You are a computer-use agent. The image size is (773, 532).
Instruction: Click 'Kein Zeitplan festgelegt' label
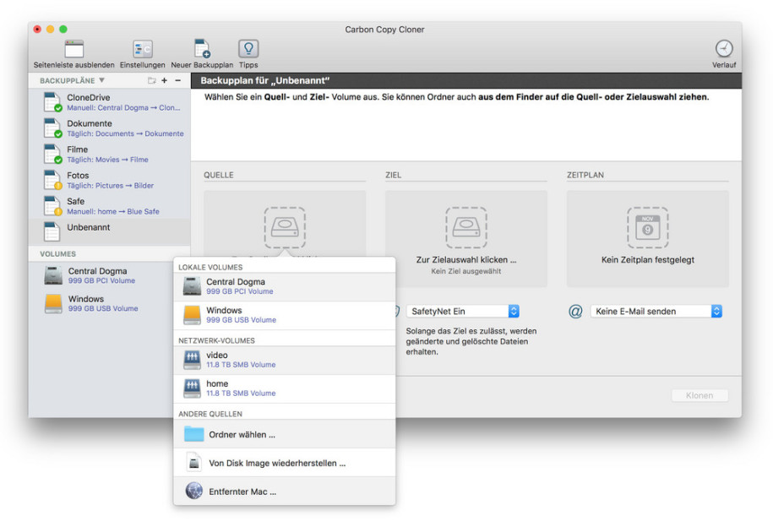coord(647,259)
